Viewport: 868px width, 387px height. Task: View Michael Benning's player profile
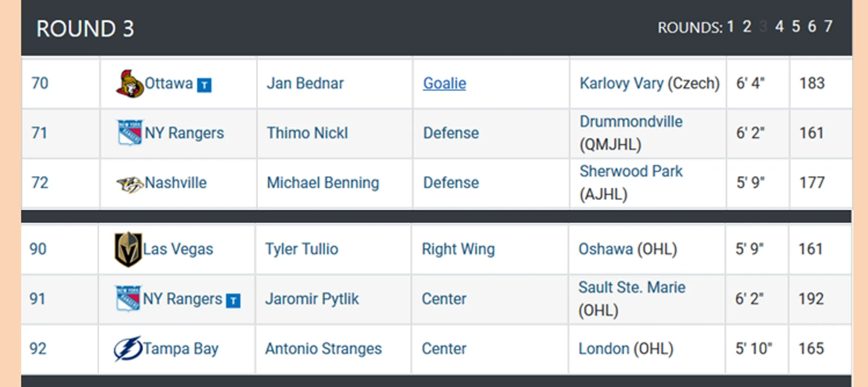click(x=323, y=183)
